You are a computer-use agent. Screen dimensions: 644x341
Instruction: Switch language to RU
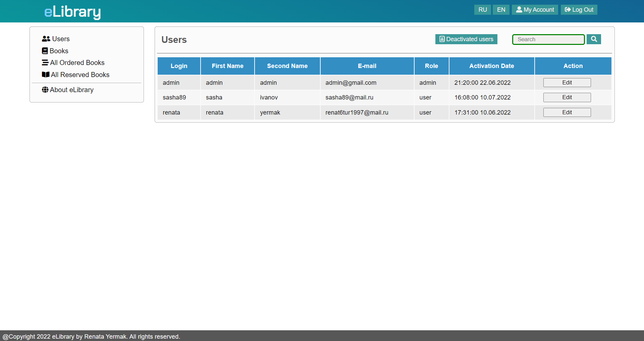pos(482,9)
